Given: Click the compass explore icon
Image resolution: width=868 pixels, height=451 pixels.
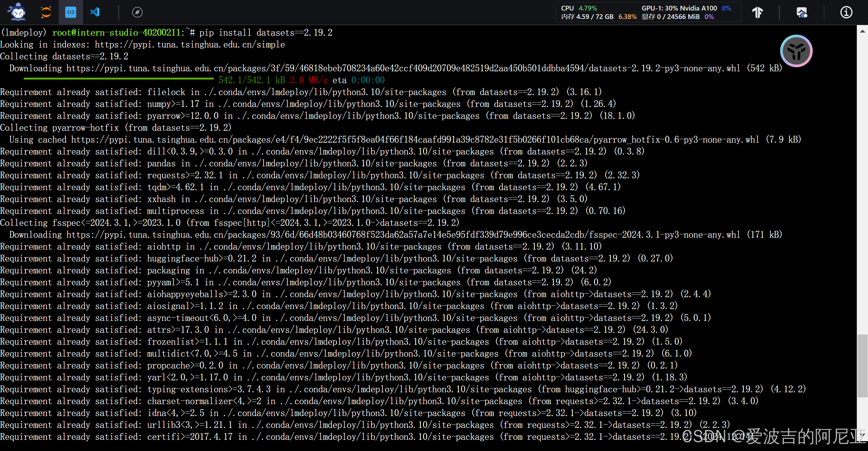Looking at the screenshot, I should point(137,12).
